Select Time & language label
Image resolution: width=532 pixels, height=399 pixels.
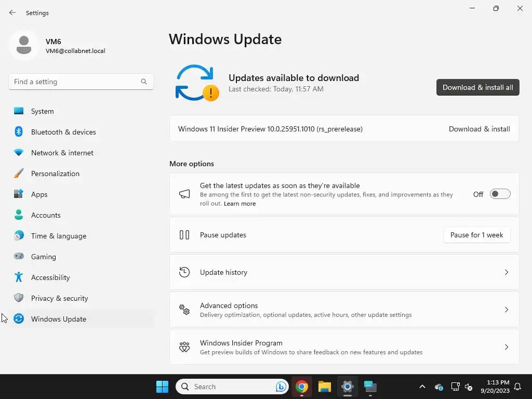pyautogui.click(x=59, y=236)
